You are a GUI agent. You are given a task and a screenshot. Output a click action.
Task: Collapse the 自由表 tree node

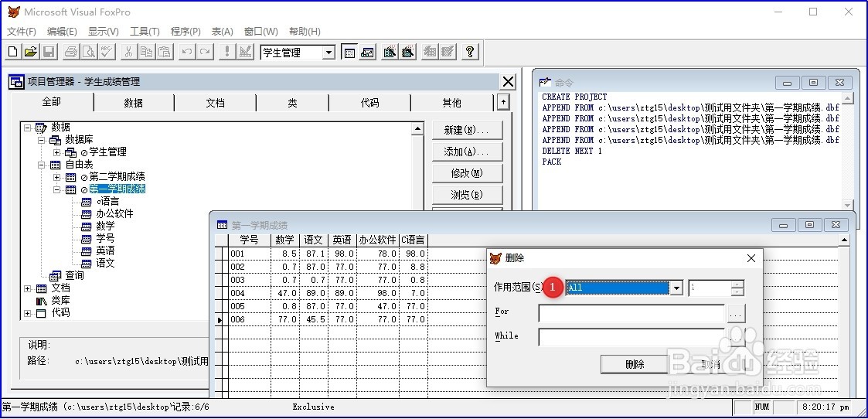(42, 165)
